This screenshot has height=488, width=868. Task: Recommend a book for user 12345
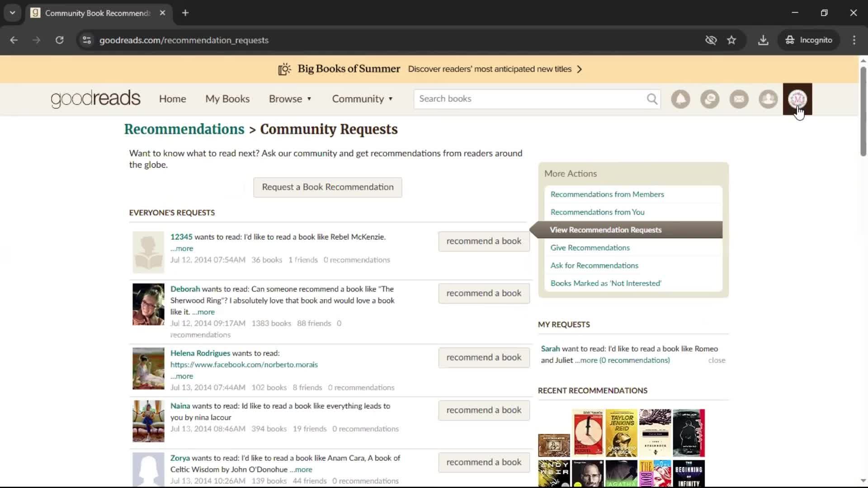(484, 241)
